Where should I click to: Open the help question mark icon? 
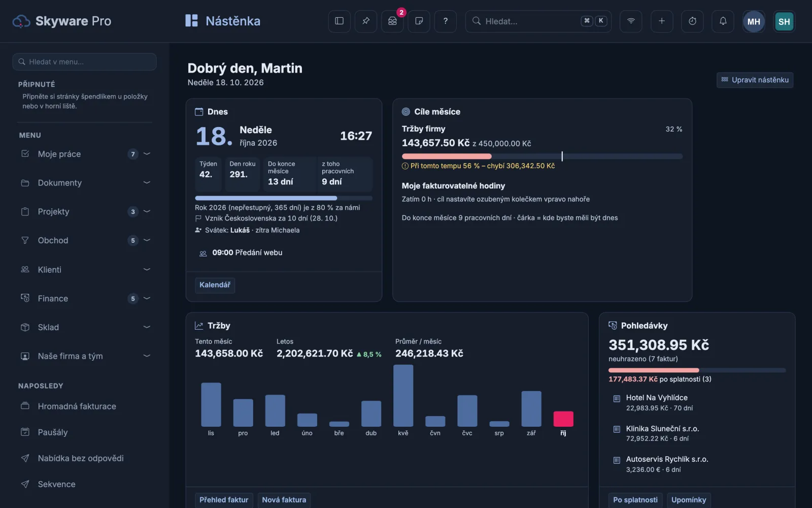click(x=446, y=21)
